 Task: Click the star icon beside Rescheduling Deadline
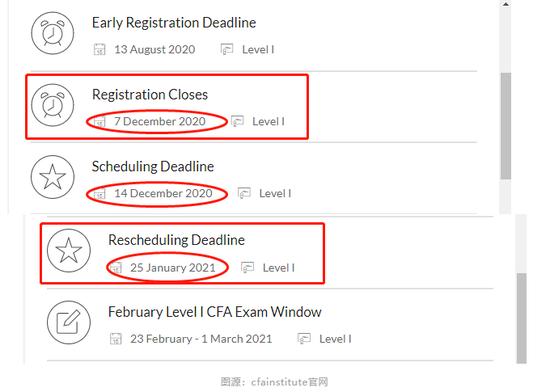tap(69, 250)
